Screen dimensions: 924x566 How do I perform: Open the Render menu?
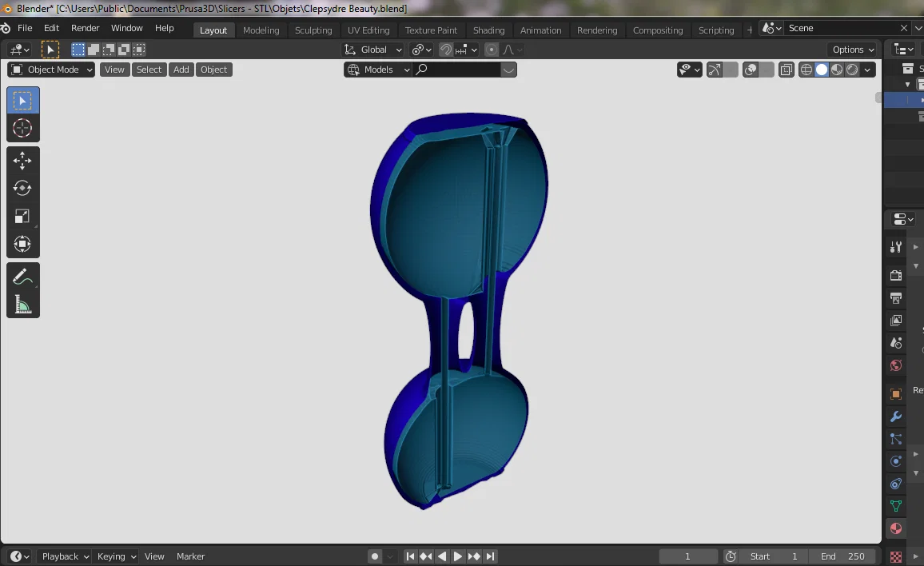pyautogui.click(x=85, y=28)
